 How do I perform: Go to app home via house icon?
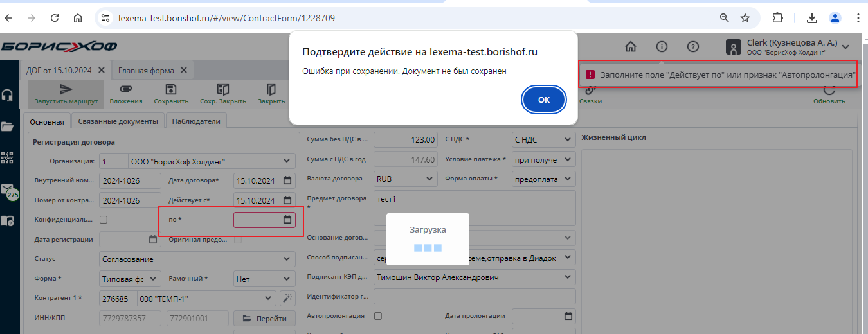[x=631, y=46]
